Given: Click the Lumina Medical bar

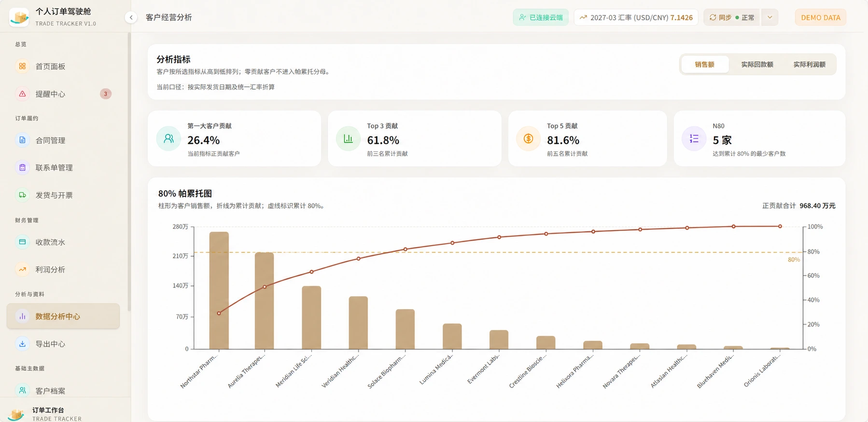Looking at the screenshot, I should coord(452,336).
